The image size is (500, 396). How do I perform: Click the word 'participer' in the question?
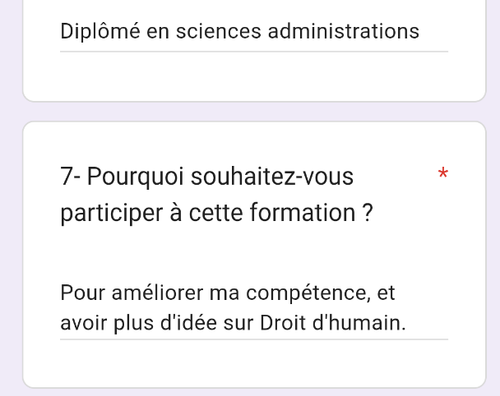coord(111,213)
